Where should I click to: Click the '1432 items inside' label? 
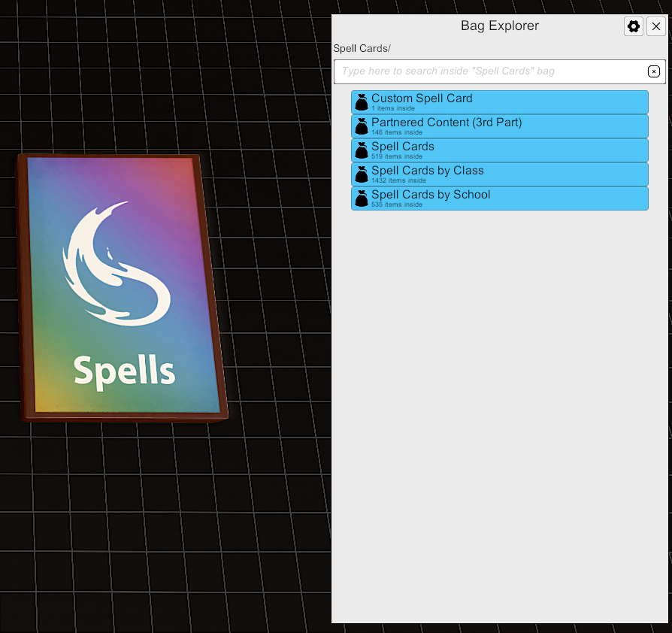[x=398, y=180]
